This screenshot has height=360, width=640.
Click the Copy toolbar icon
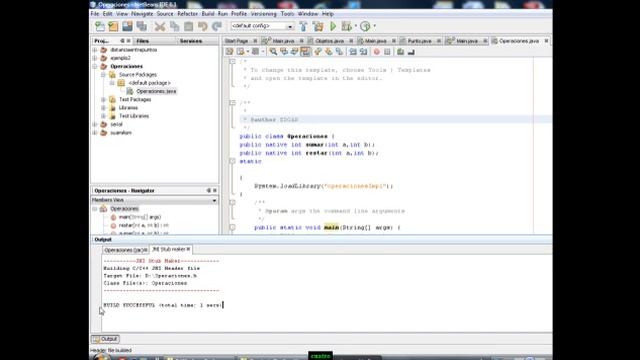[174, 27]
